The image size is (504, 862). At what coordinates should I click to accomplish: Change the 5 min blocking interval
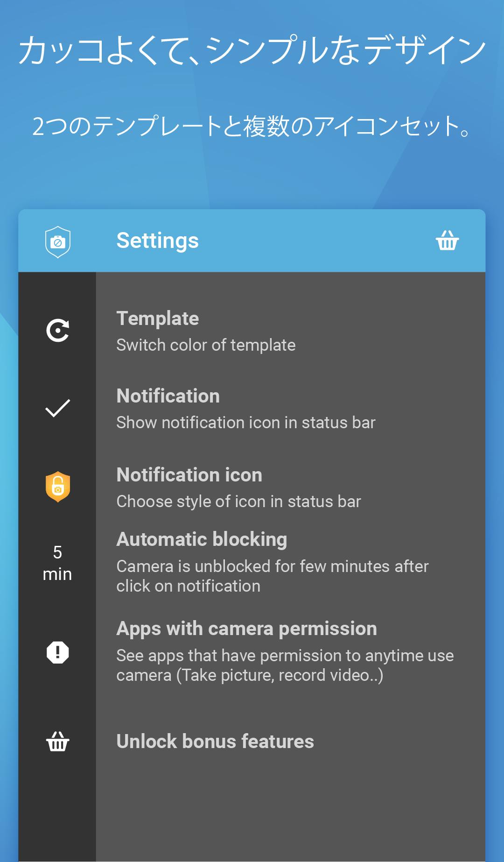tap(57, 563)
